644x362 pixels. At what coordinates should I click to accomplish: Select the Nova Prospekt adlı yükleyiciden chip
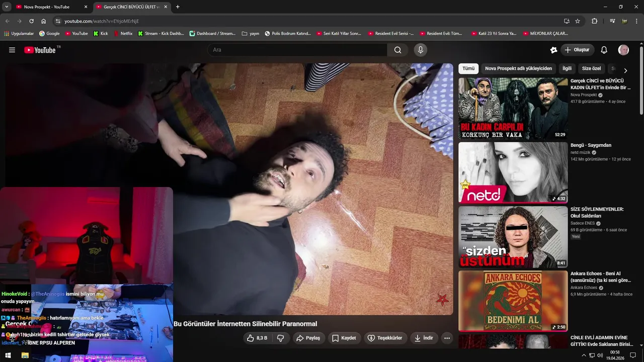point(518,68)
